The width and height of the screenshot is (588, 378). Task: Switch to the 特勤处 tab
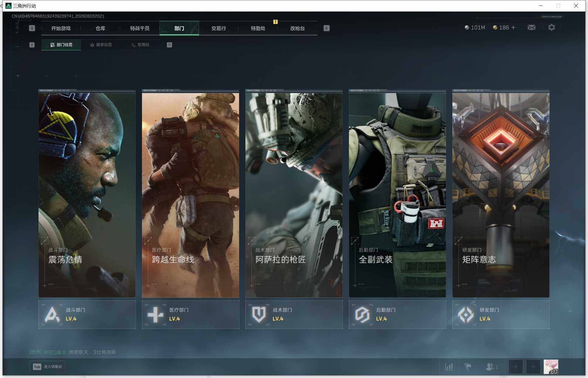coord(258,28)
